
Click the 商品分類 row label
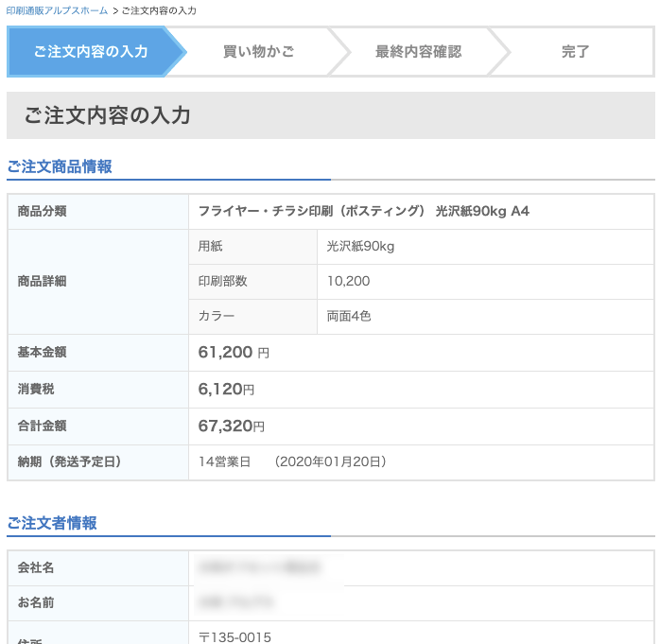point(43,211)
